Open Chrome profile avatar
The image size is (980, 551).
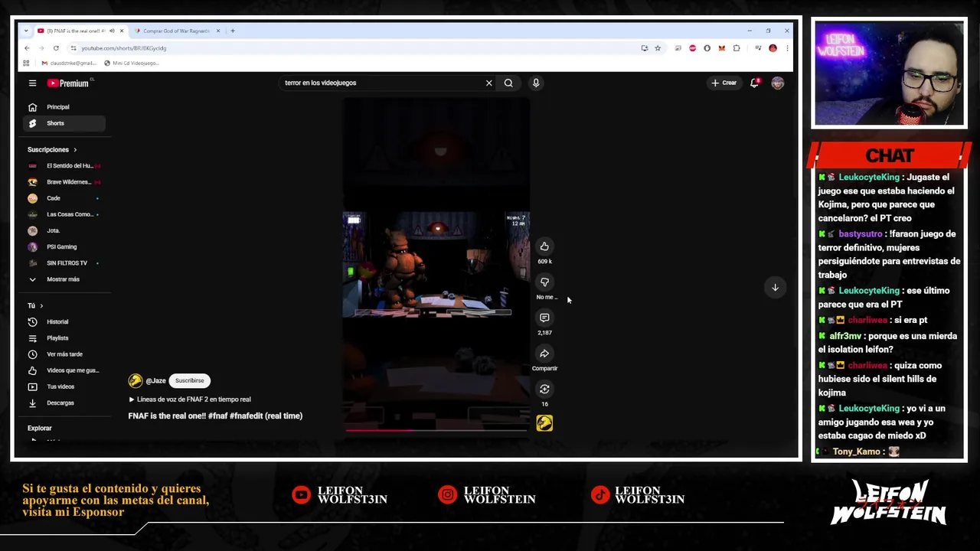(773, 48)
